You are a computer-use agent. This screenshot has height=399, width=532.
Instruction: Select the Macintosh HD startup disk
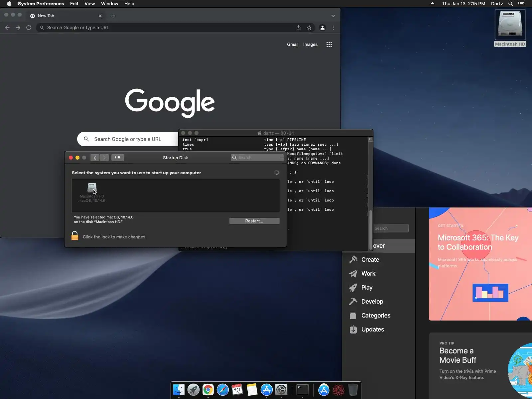[x=92, y=193]
